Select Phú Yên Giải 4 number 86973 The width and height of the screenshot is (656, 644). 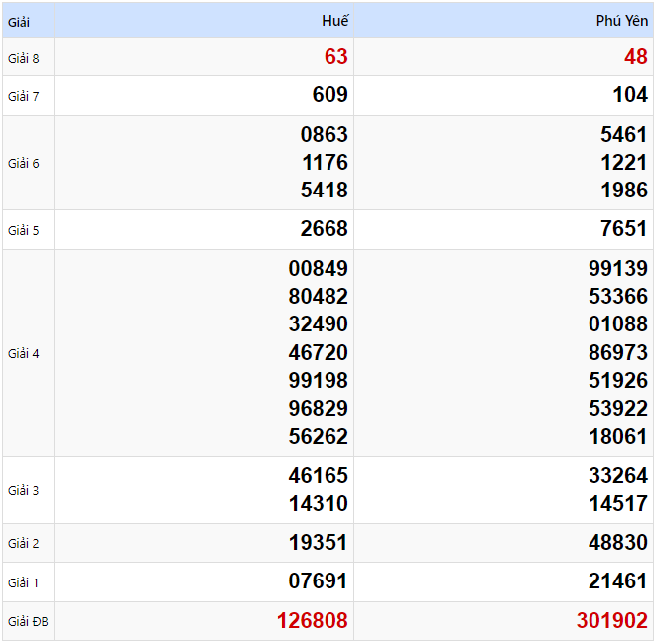click(618, 352)
